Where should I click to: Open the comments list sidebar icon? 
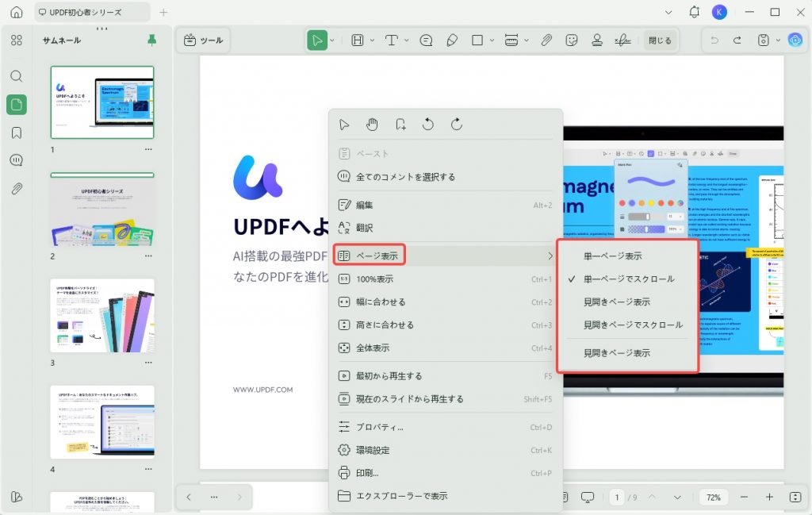point(17,160)
